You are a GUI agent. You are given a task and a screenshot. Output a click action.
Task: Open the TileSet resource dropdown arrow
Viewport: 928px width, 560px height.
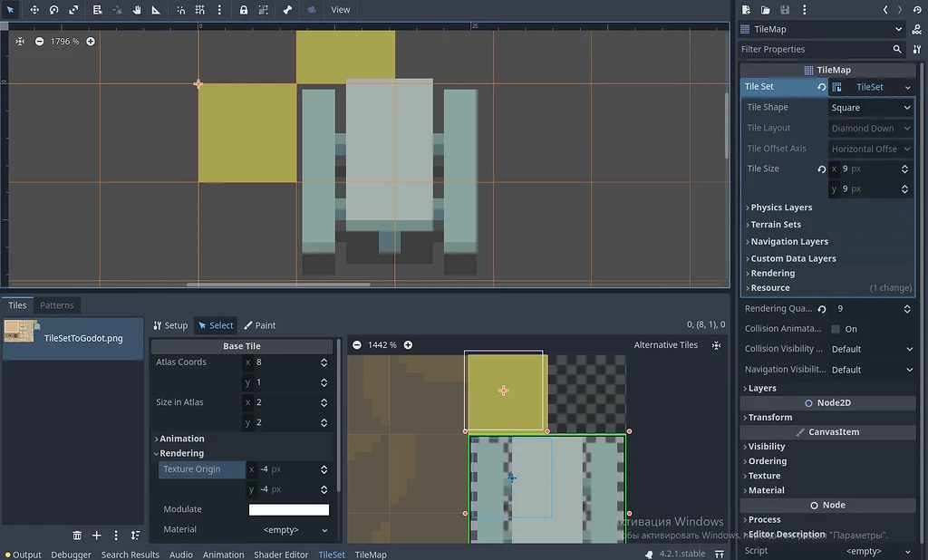coord(908,87)
